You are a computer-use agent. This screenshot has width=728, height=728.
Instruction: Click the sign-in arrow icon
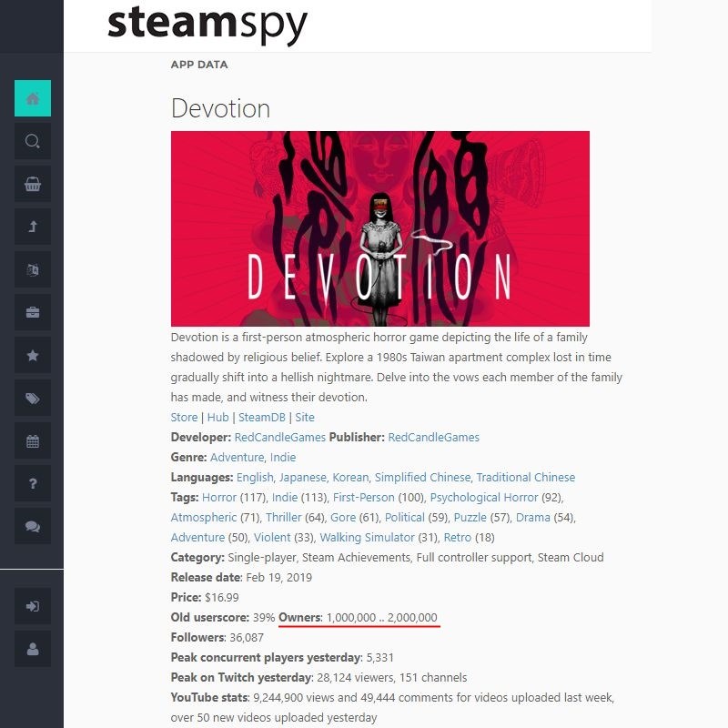point(33,606)
